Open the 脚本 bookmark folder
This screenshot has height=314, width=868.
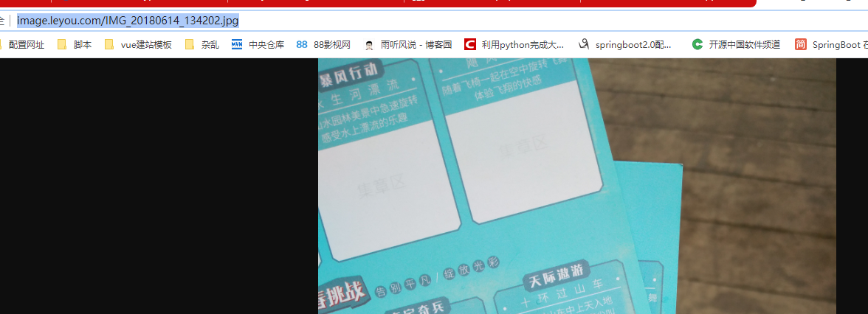[x=75, y=45]
